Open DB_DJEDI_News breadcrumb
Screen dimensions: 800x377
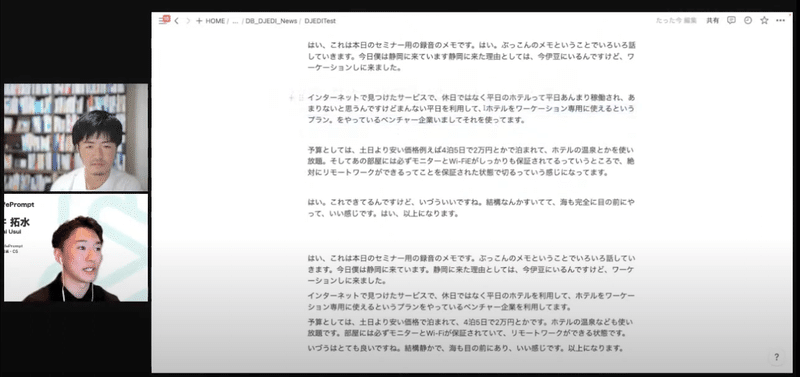(271, 21)
